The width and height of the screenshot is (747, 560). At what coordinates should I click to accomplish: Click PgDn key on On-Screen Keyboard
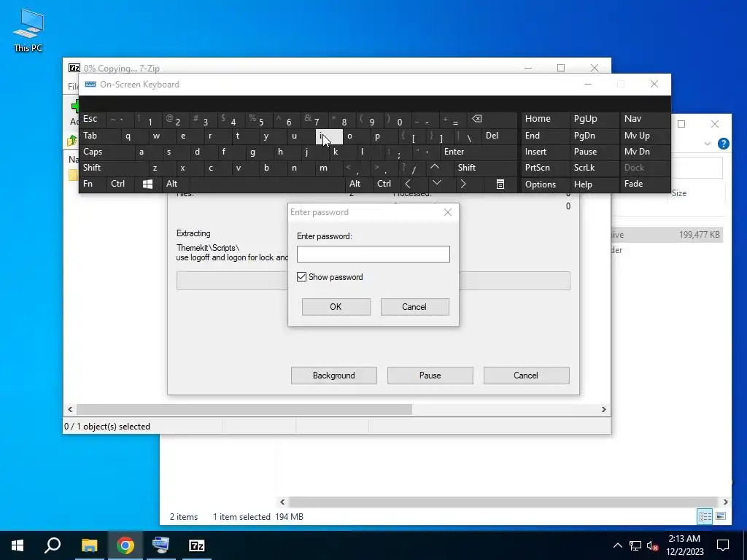click(594, 136)
